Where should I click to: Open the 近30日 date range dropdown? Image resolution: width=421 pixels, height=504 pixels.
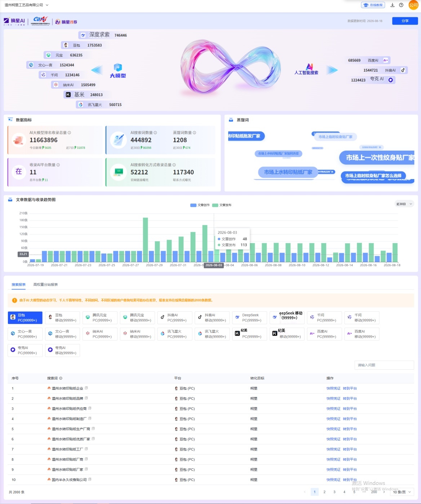pyautogui.click(x=404, y=204)
